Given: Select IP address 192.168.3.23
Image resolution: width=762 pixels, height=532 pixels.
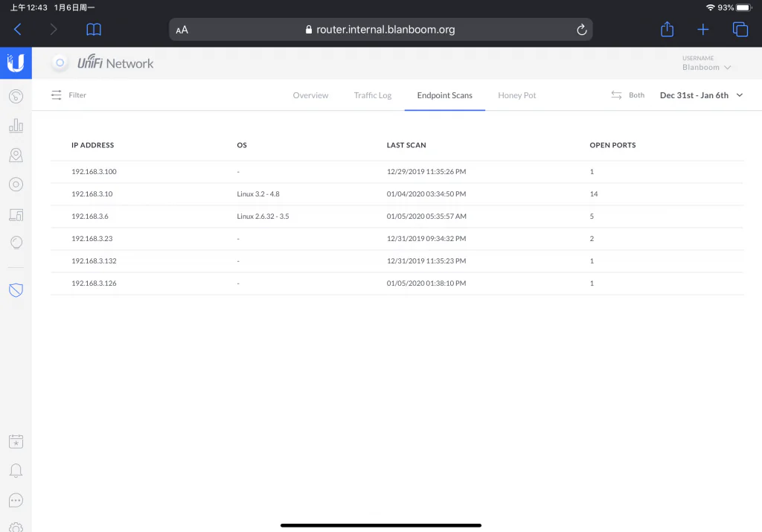Looking at the screenshot, I should click(x=92, y=239).
